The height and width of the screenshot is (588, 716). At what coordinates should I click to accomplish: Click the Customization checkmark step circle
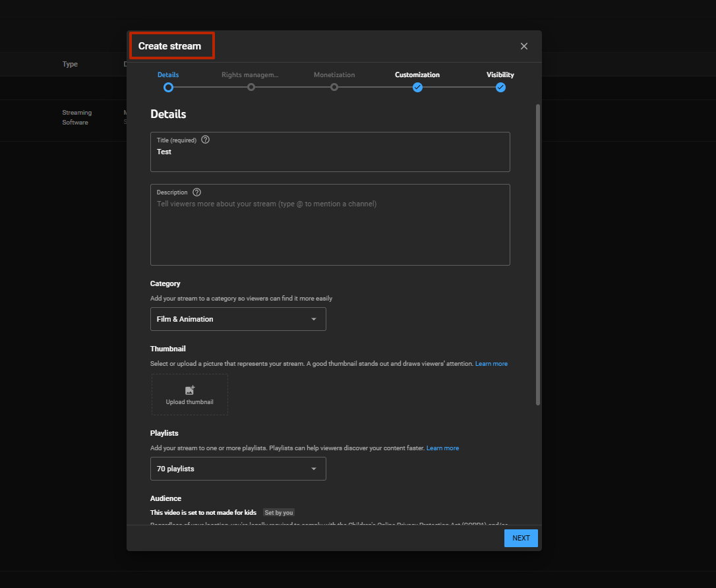(417, 87)
